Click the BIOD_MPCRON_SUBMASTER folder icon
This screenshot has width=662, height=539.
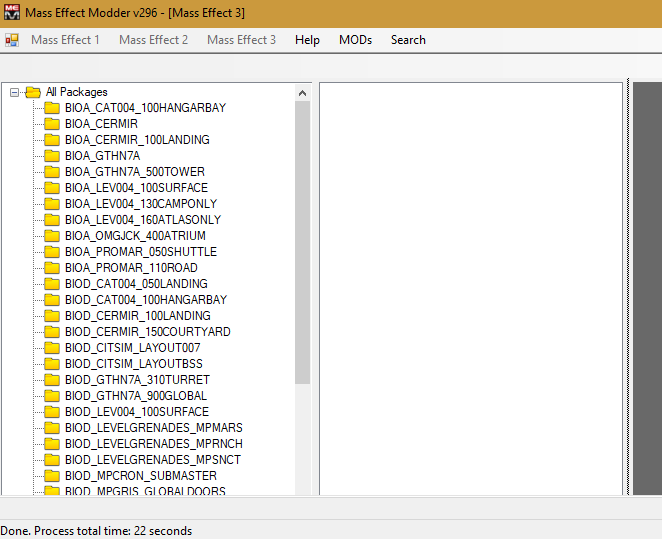click(52, 476)
